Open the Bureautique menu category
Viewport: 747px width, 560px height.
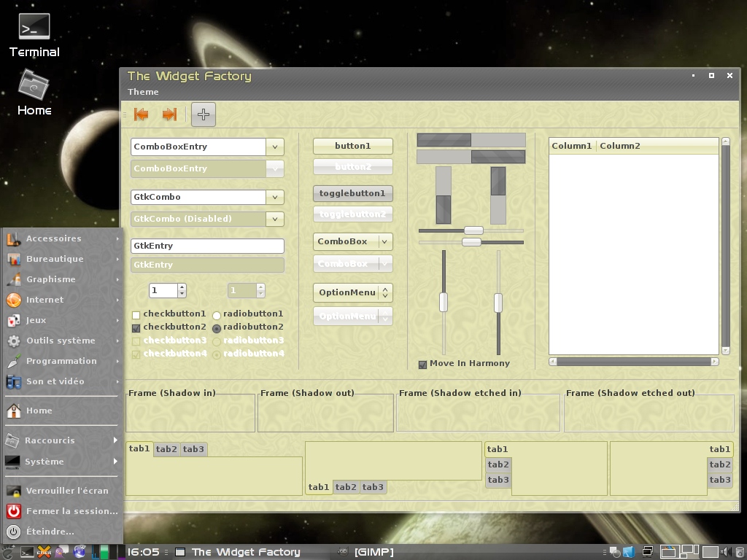[62, 259]
